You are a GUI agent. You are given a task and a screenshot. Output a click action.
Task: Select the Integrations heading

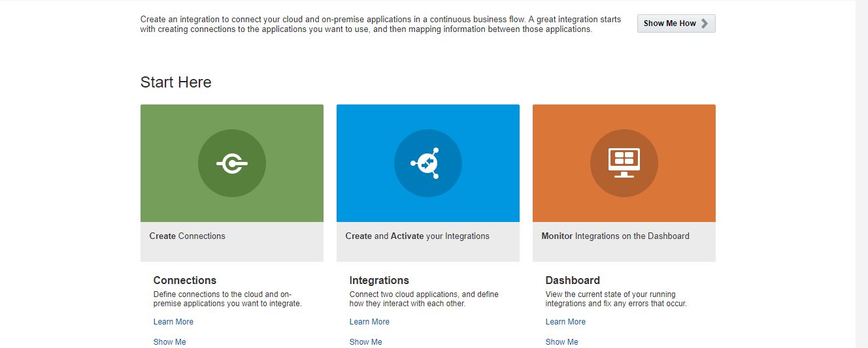pyautogui.click(x=379, y=280)
